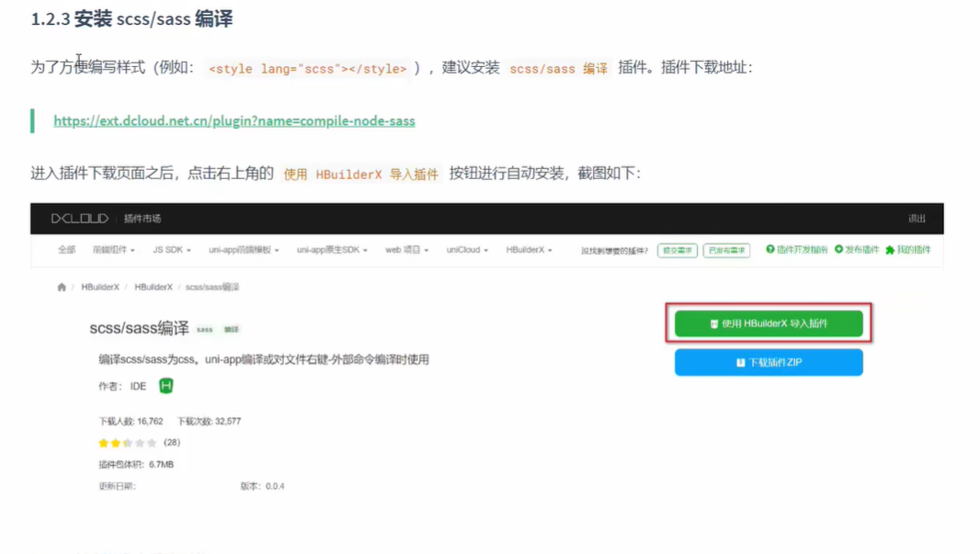Viewport: 980px width, 554px height.
Task: Click the 没找到想要的插件? text
Action: tap(614, 251)
